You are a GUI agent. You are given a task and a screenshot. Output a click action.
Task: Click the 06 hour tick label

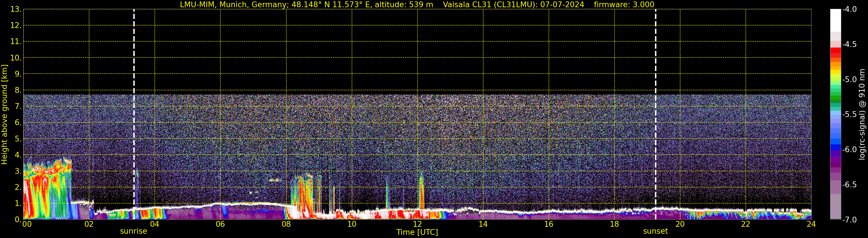220,224
